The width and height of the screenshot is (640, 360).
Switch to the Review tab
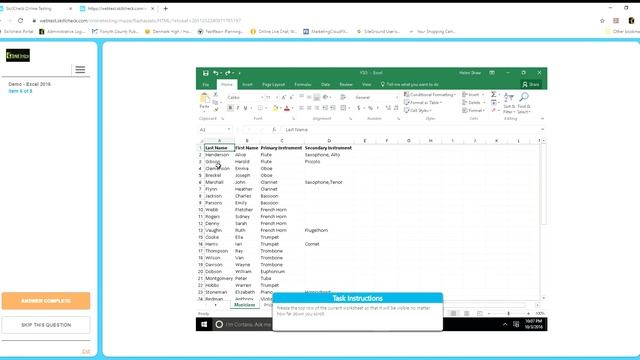pyautogui.click(x=346, y=84)
